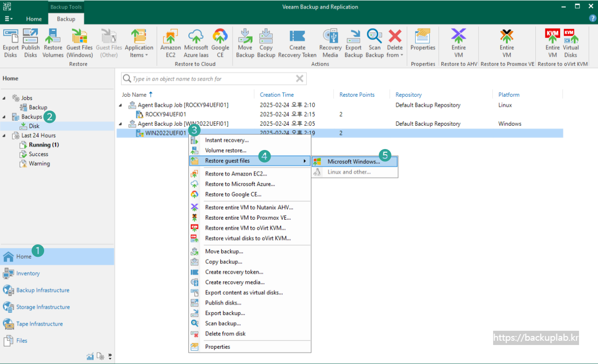Click the Export Backup ribbon icon

(x=354, y=43)
